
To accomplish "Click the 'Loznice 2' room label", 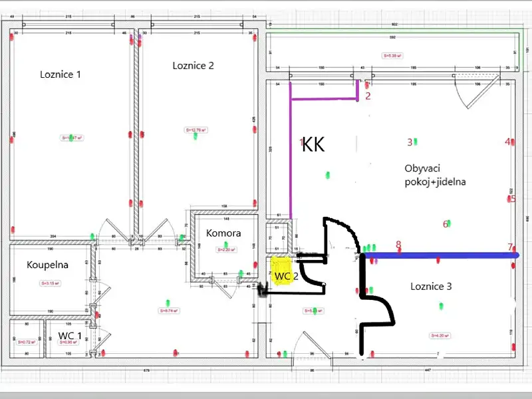I will (193, 65).
